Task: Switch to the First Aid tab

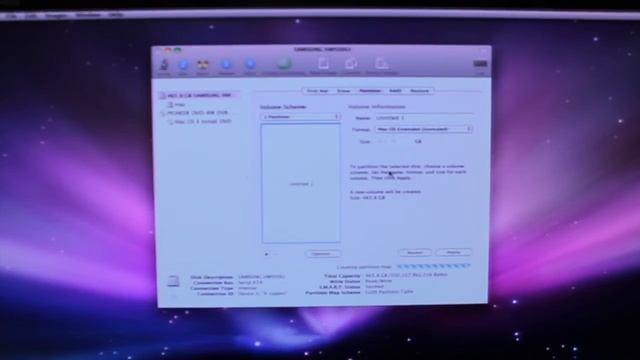Action: 318,91
